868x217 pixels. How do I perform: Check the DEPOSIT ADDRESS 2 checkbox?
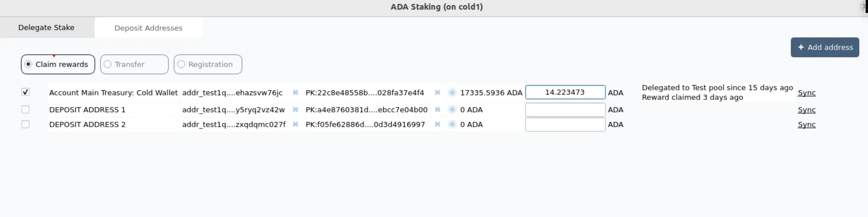point(25,124)
